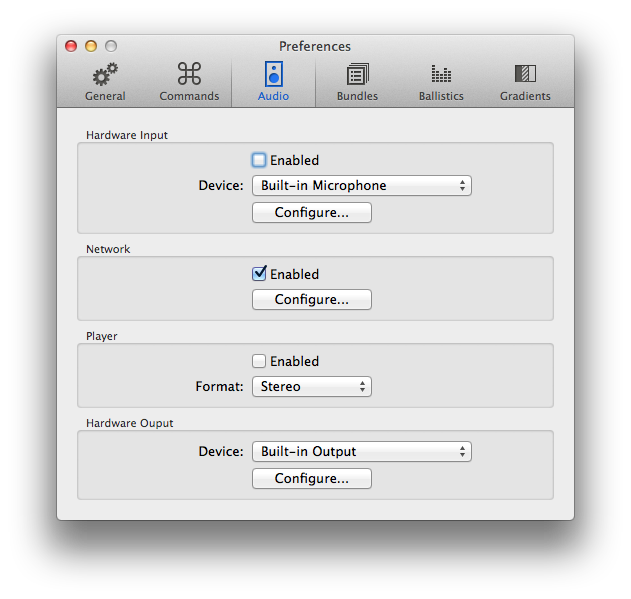Open the Bundles preferences pane
This screenshot has height=599, width=631.
(x=357, y=82)
